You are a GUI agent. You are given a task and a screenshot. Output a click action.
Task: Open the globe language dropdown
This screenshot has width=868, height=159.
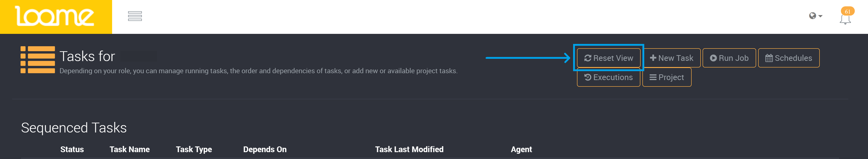[815, 16]
